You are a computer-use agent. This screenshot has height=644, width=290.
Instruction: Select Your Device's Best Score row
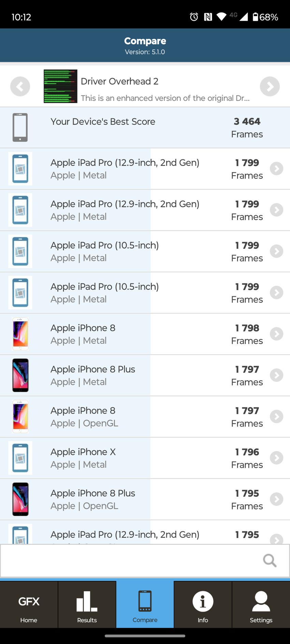click(x=145, y=128)
